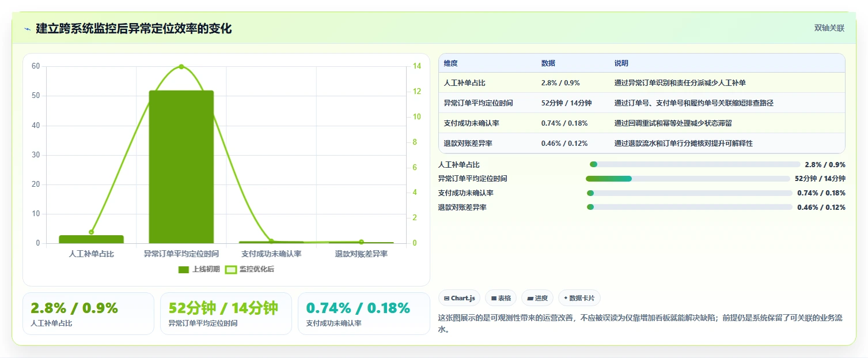The image size is (868, 358).
Task: Click the 异常订单平均定位时间 x-axis label
Action: pyautogui.click(x=181, y=254)
